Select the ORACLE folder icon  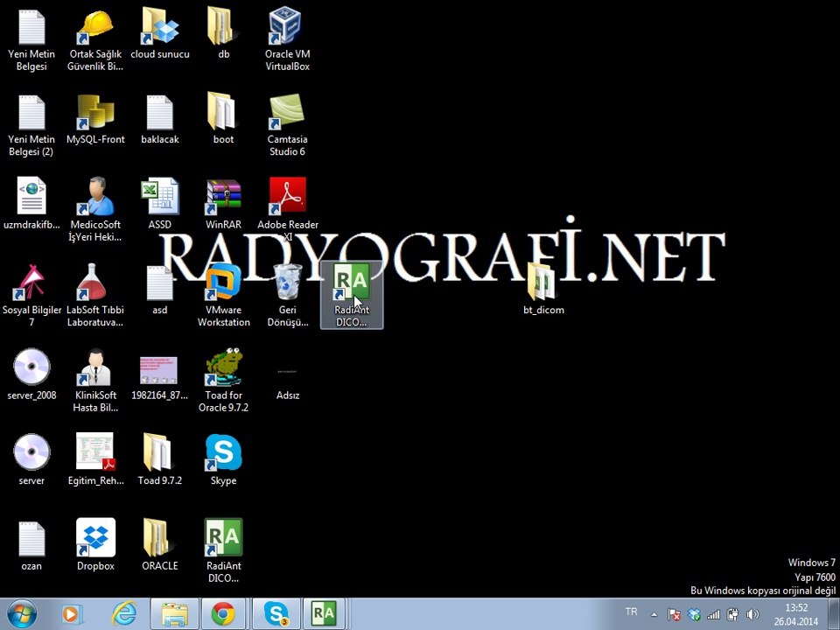point(159,545)
